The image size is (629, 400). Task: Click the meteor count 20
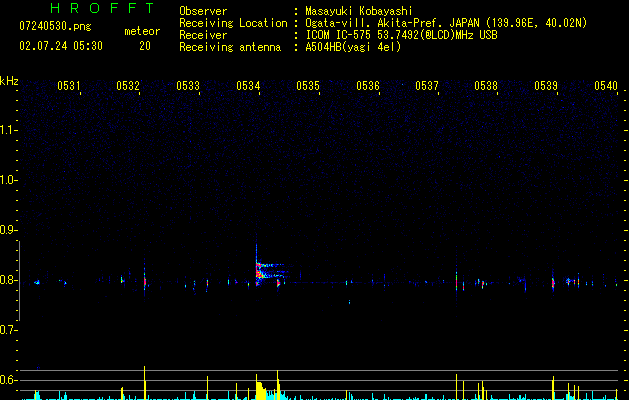(x=145, y=46)
